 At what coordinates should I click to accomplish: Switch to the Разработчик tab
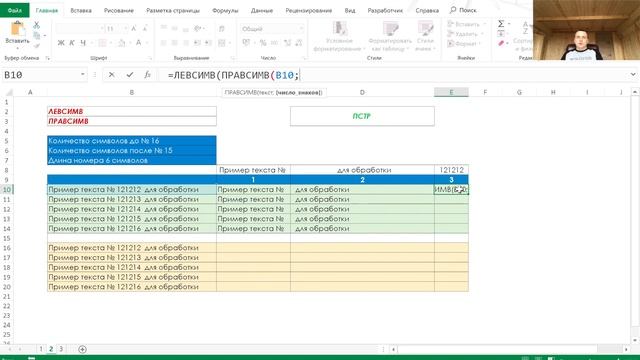pos(385,10)
